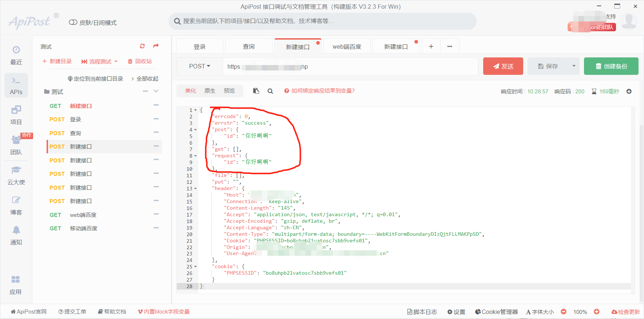Switch to the 查询 tab
This screenshot has width=644, height=319.
point(249,47)
